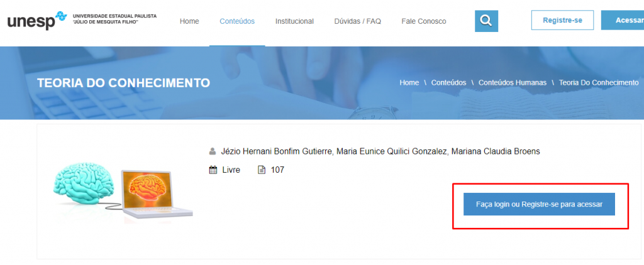Viewport: 644px width, 265px height.
Task: Follow the Home breadcrumb link
Action: tap(409, 83)
